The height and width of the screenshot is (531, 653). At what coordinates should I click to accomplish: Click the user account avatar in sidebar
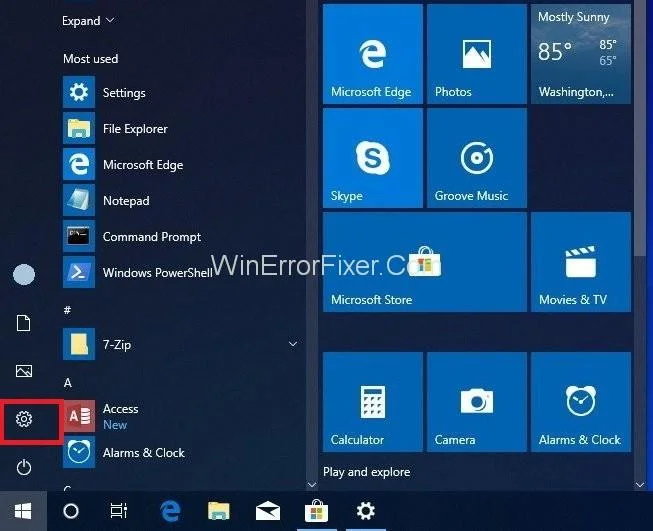[24, 274]
